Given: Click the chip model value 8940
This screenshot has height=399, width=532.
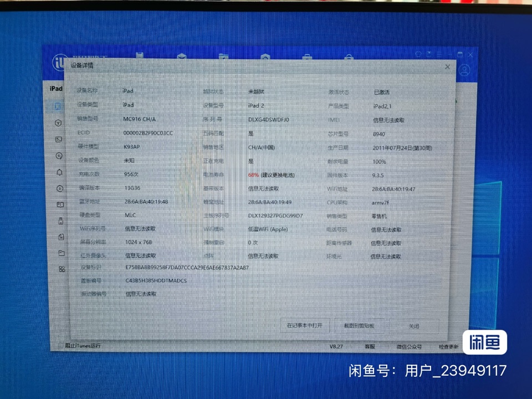Looking at the screenshot, I should [379, 134].
